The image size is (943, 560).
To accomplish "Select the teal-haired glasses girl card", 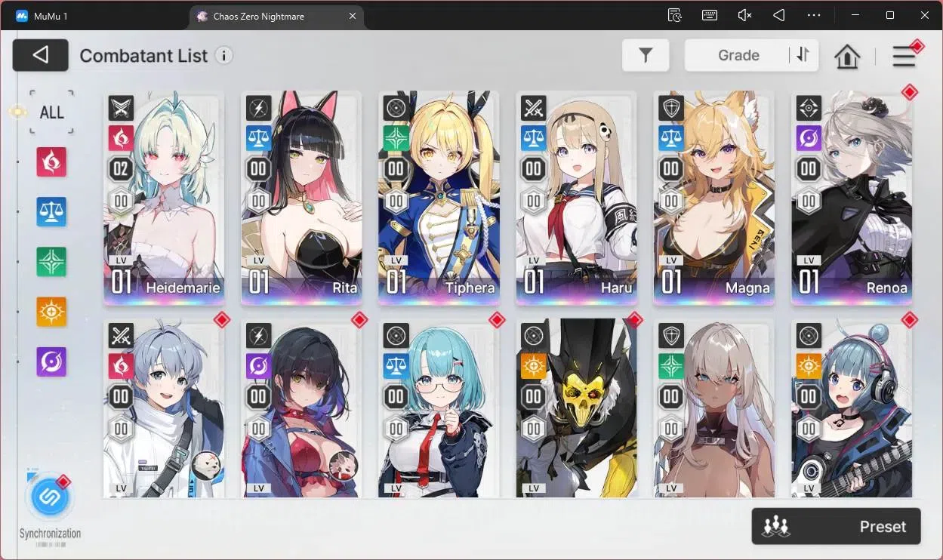I will click(439, 408).
